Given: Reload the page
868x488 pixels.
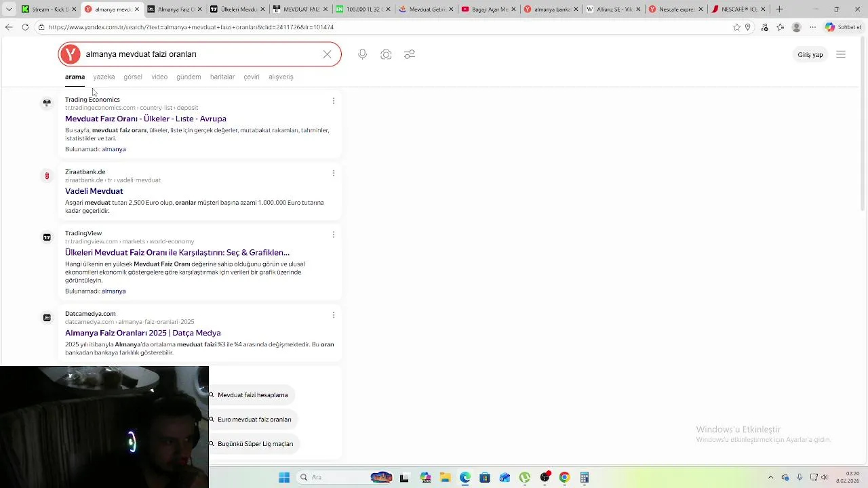Looking at the screenshot, I should (x=25, y=27).
